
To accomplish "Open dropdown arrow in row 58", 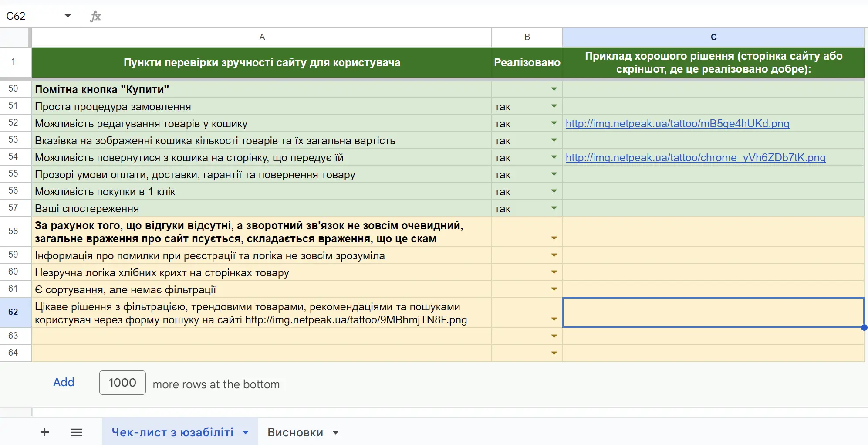I will click(x=554, y=238).
